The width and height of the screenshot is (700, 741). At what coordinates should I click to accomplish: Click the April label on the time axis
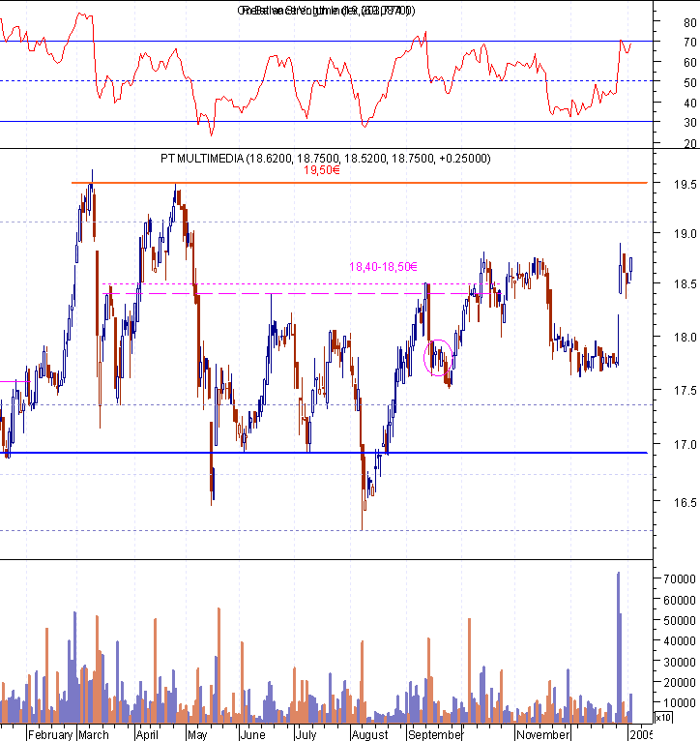click(x=147, y=735)
